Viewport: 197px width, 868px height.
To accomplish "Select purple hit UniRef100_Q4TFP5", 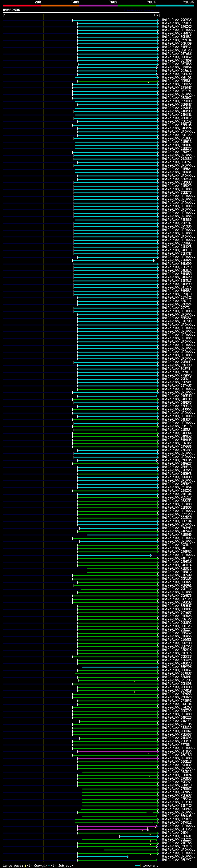I will coord(177,829).
